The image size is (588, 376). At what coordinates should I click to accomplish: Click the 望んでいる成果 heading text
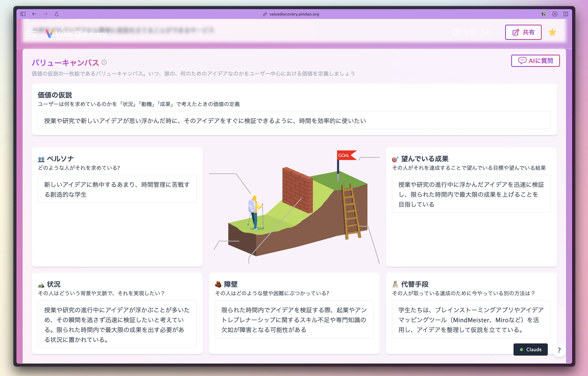pos(425,159)
